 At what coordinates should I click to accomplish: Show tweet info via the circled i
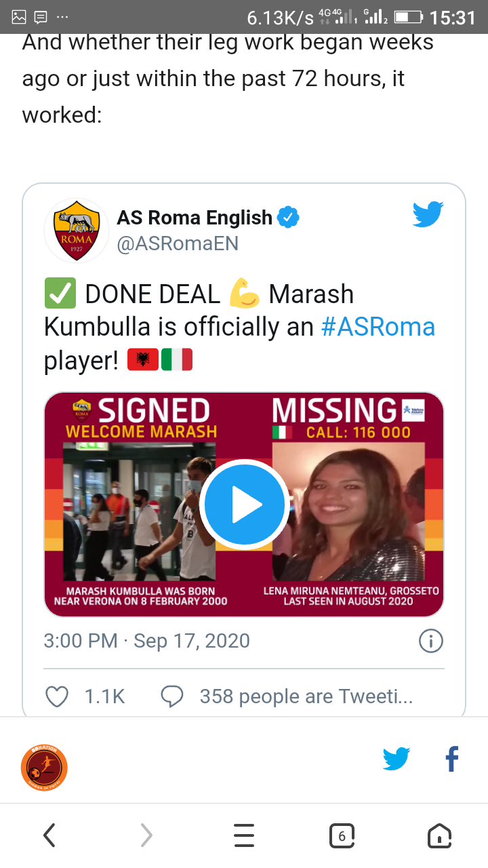pyautogui.click(x=431, y=641)
